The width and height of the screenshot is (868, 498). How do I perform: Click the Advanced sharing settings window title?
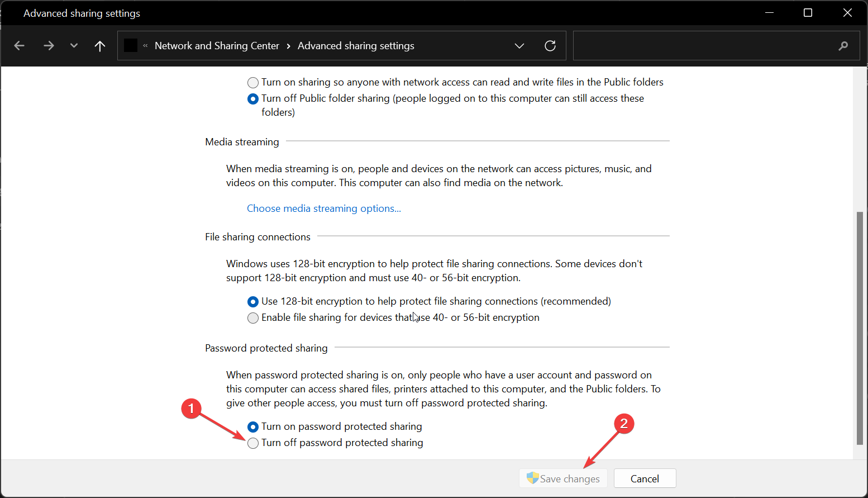coord(82,13)
